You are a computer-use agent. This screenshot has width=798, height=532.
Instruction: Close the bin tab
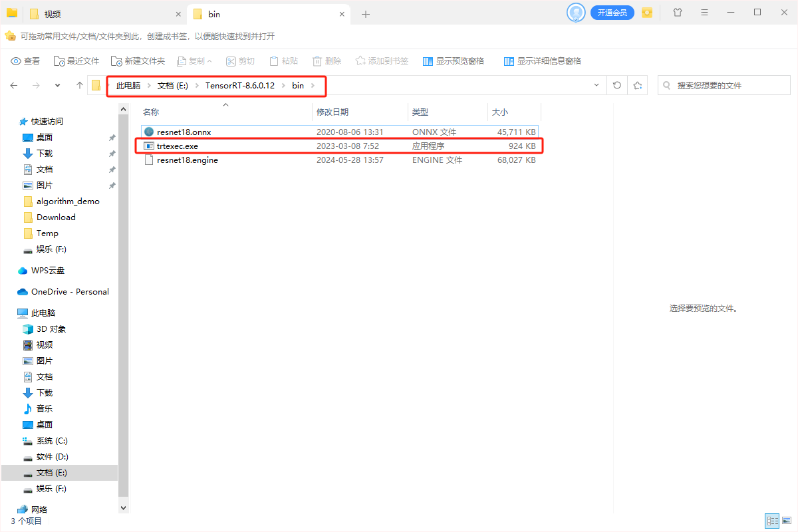(x=342, y=14)
